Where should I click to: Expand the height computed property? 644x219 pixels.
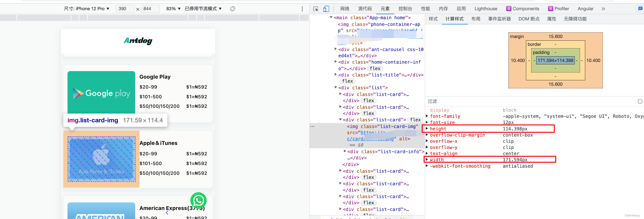click(x=427, y=129)
